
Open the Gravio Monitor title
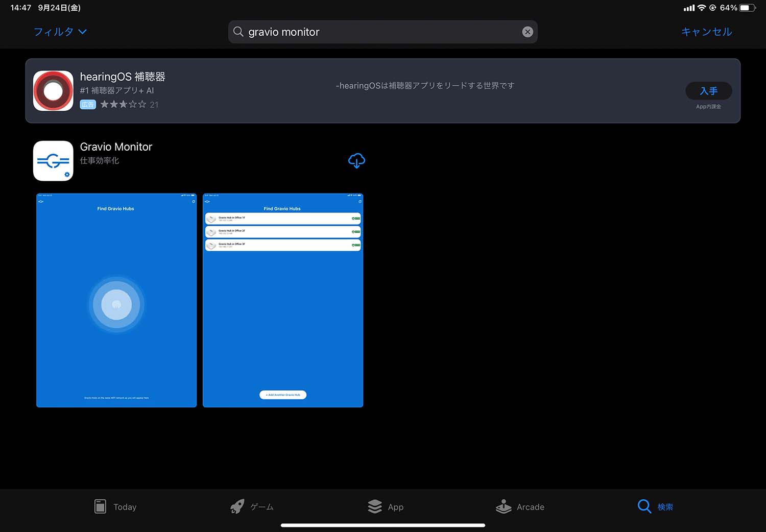pyautogui.click(x=116, y=147)
